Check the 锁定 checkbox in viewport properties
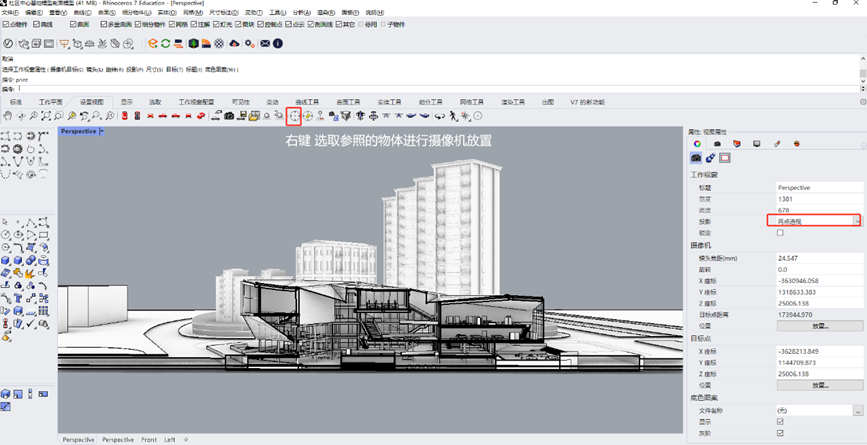The height and width of the screenshot is (445, 867). pos(780,233)
